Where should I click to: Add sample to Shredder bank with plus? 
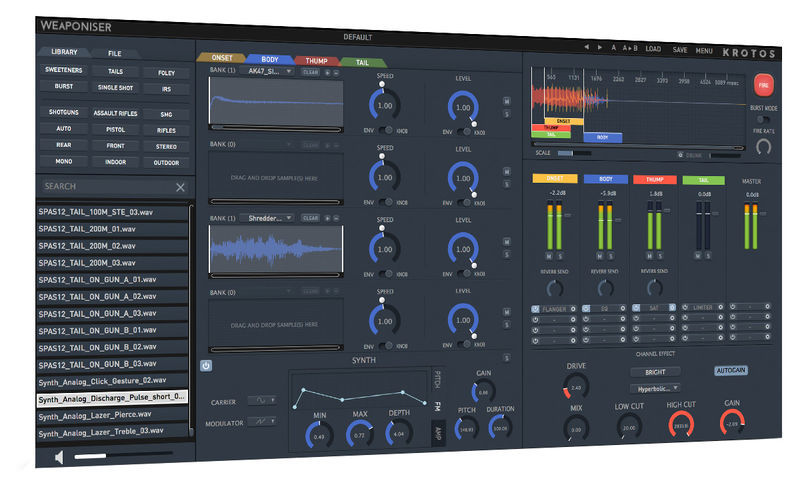pos(328,218)
